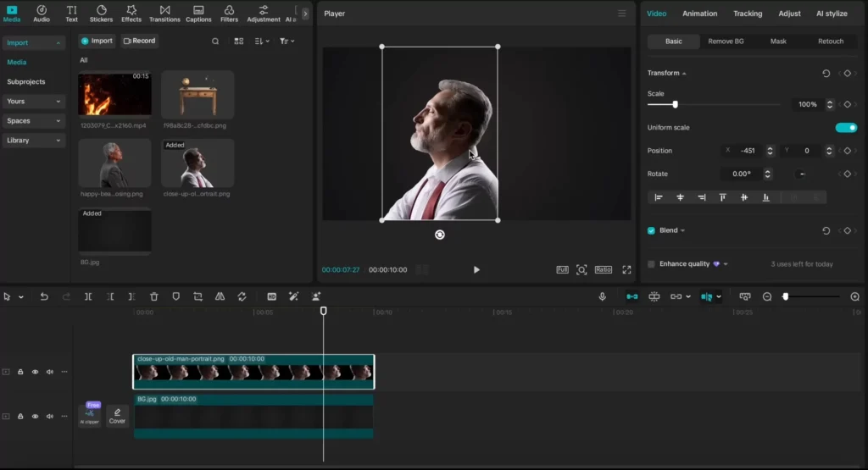
Task: Mirror the clip horizontally
Action: click(x=220, y=297)
